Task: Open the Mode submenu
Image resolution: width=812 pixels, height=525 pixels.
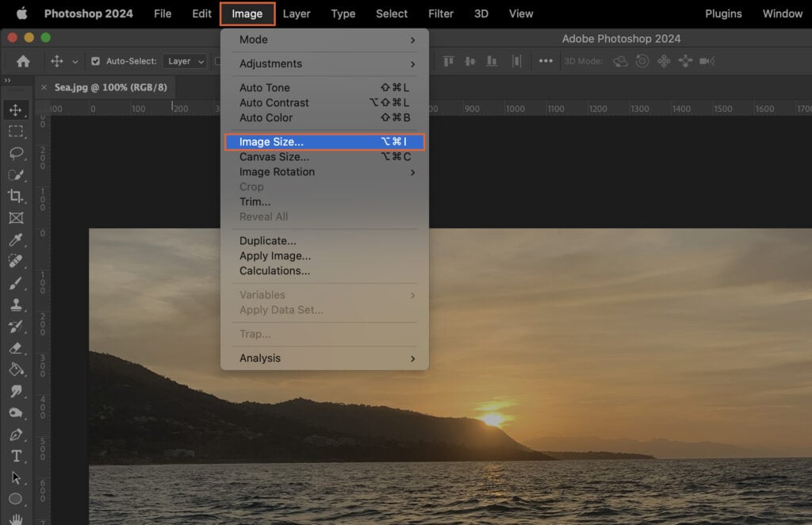Action: coord(253,39)
